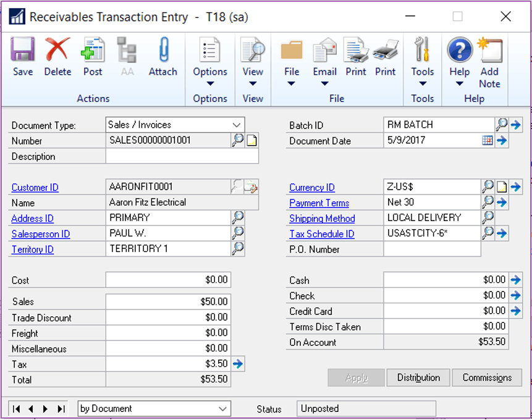The width and height of the screenshot is (532, 420).
Task: Expand the Document Type dropdown
Action: coord(237,125)
